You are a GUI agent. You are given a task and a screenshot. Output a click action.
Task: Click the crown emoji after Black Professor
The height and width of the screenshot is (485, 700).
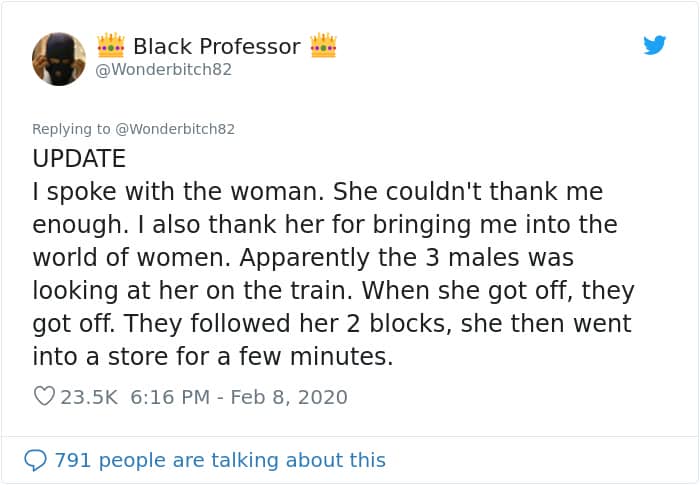click(x=323, y=46)
